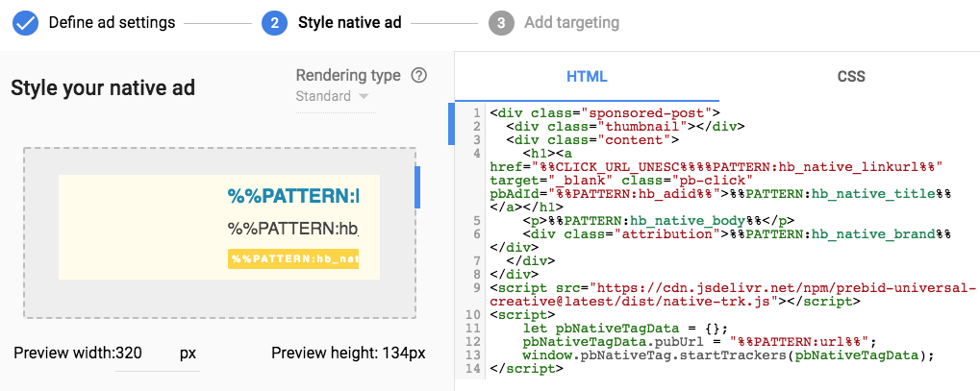Click the step 2 number circle
This screenshot has height=391, width=980.
[x=274, y=22]
